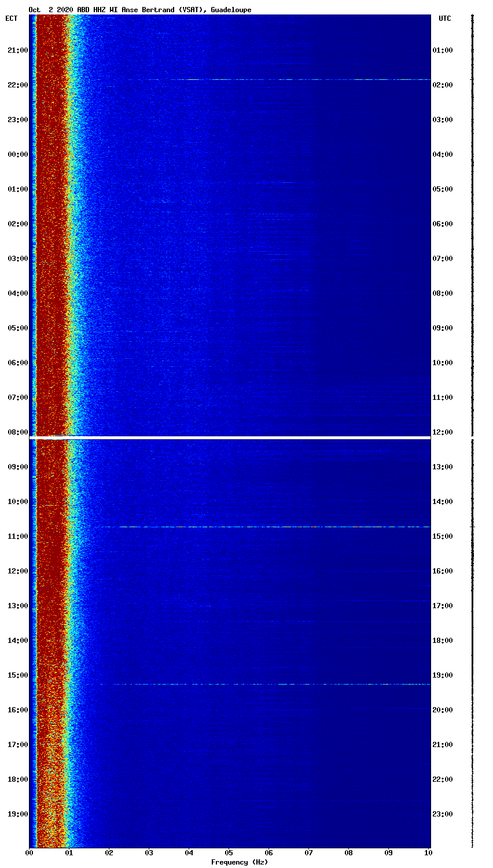Pick the 19:00 label on UTC axis
This screenshot has height=868, width=493.
click(443, 675)
